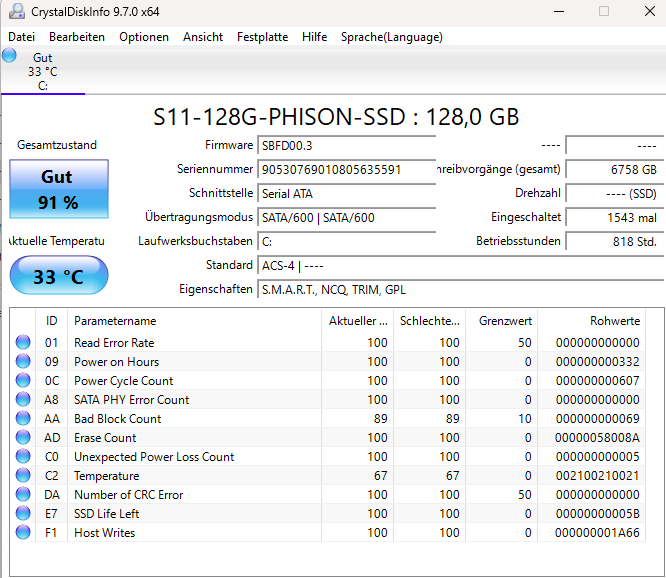Click status orb of Power on Hours row
Image resolution: width=666 pixels, height=578 pixels.
(x=23, y=361)
